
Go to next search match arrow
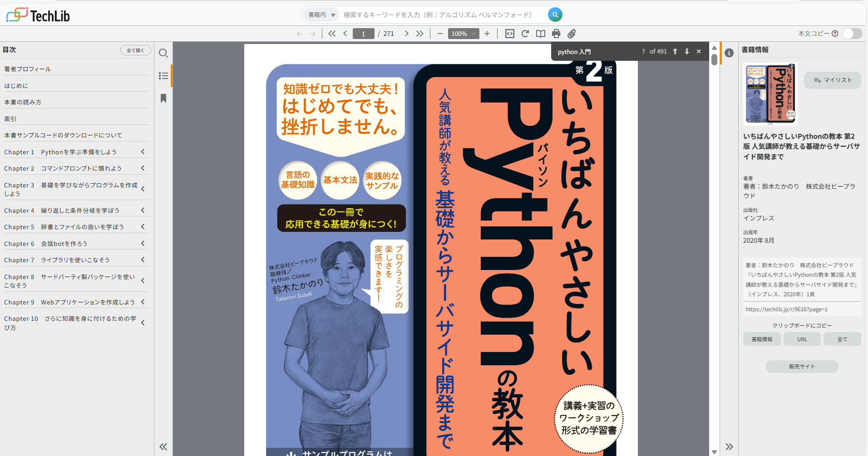(x=687, y=52)
